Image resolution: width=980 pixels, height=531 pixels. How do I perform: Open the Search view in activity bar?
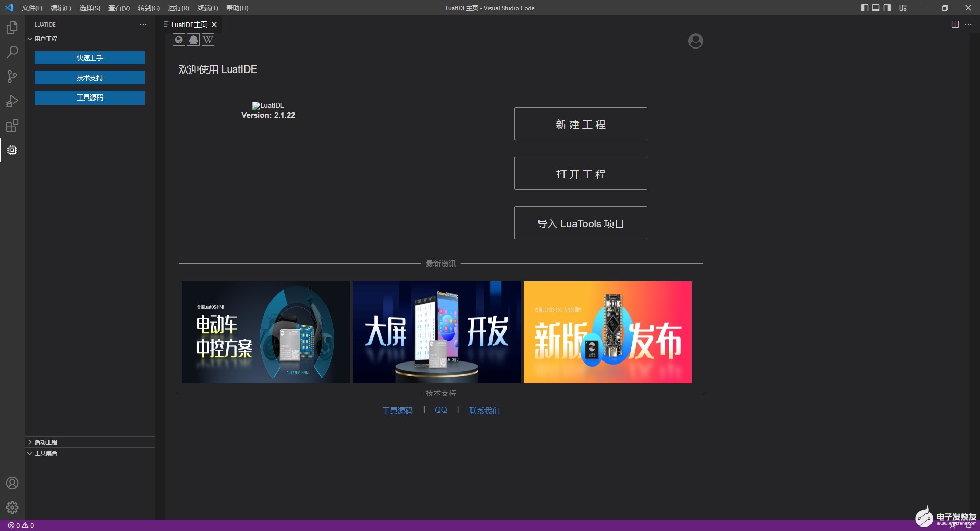[x=12, y=52]
